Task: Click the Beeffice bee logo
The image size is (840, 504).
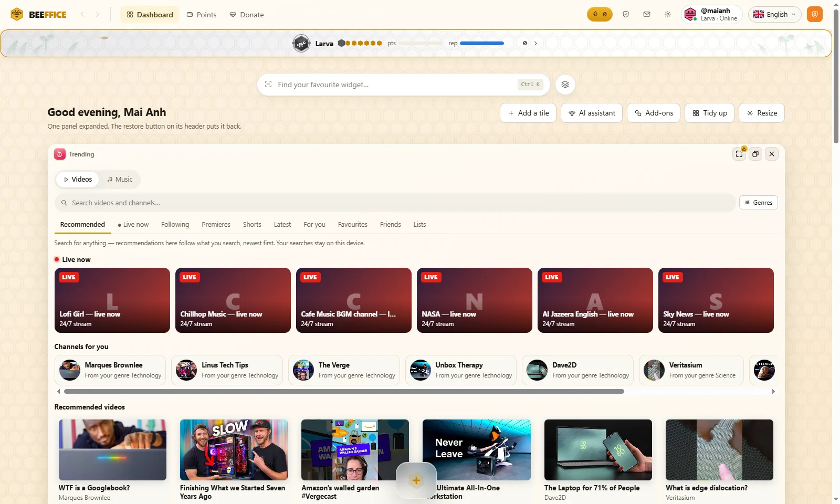Action: [x=17, y=14]
